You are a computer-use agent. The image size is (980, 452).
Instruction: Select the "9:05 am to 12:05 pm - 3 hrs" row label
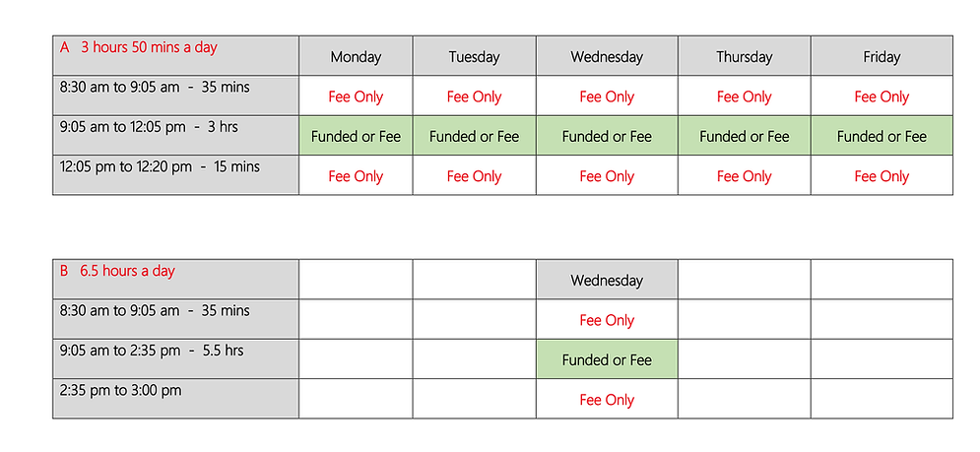[x=175, y=135]
